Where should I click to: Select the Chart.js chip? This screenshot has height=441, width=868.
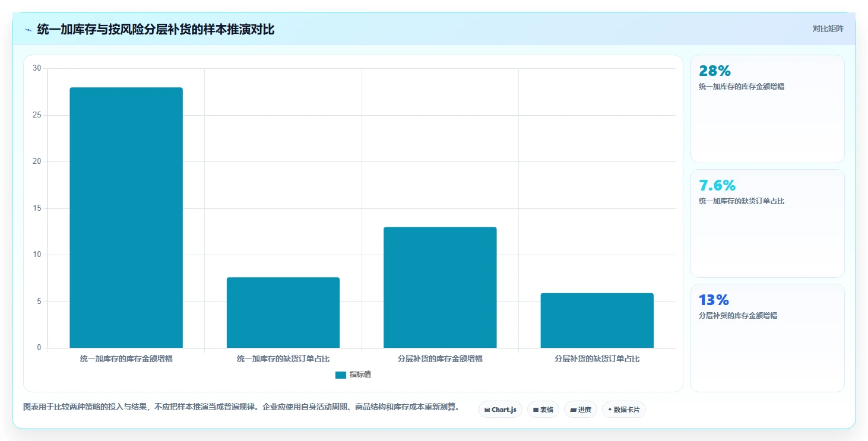click(x=500, y=410)
